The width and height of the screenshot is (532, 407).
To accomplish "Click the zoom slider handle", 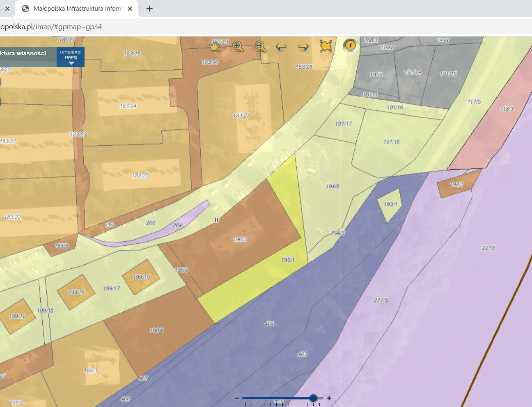I will 314,398.
